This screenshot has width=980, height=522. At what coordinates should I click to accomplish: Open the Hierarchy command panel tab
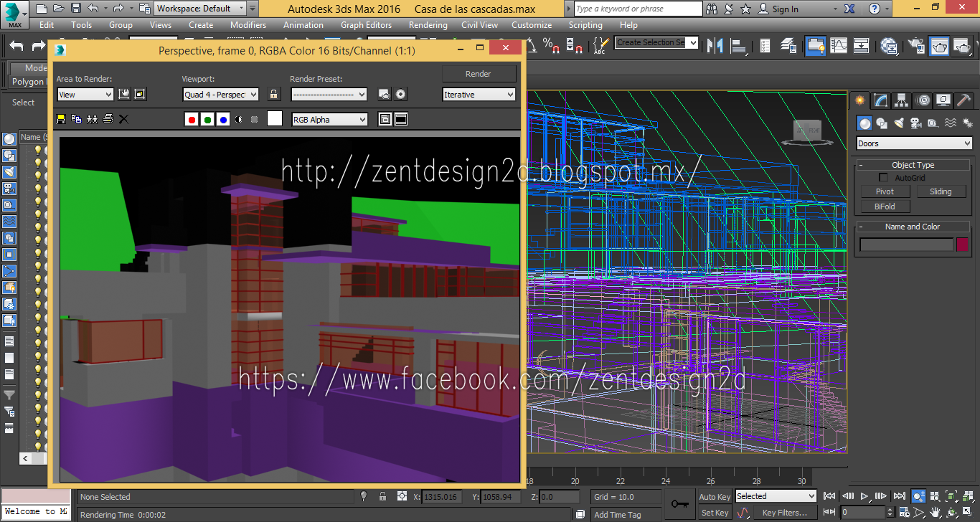coord(902,100)
